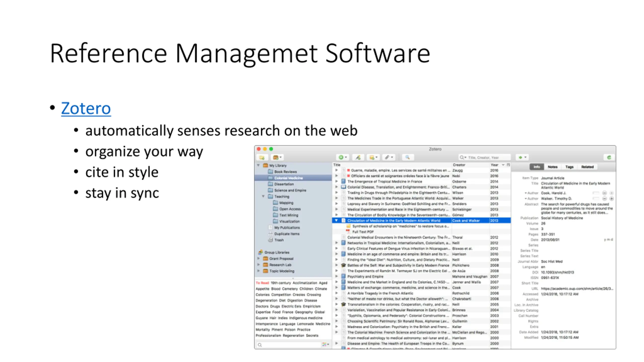
Task: Open the column picker icon beside Year
Action: (508, 165)
